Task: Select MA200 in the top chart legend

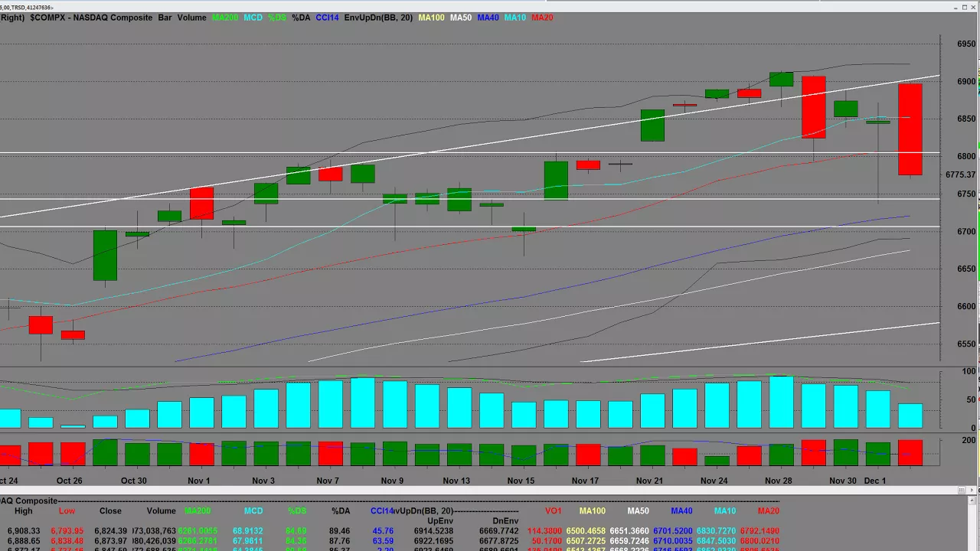Action: [x=225, y=18]
